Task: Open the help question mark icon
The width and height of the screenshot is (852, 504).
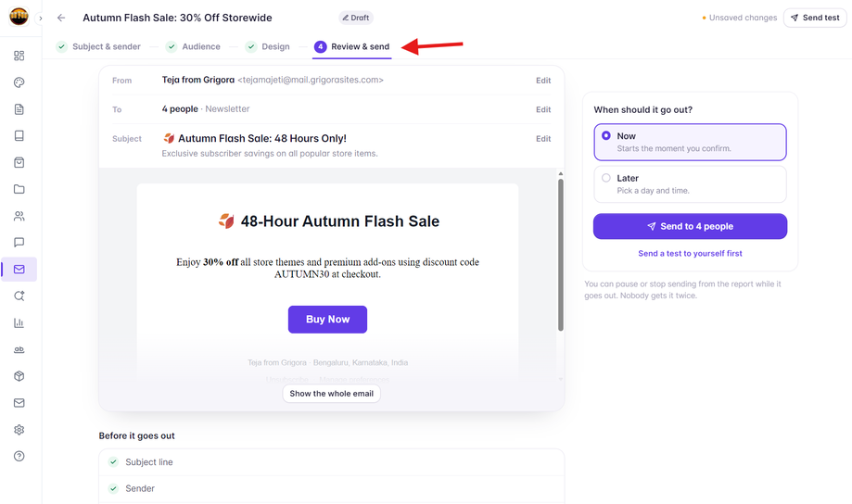Action: point(19,456)
